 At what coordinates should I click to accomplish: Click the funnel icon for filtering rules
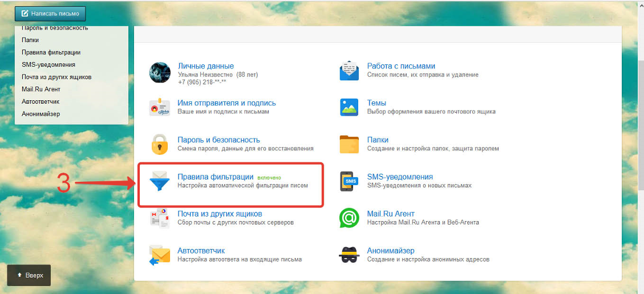[x=159, y=181]
